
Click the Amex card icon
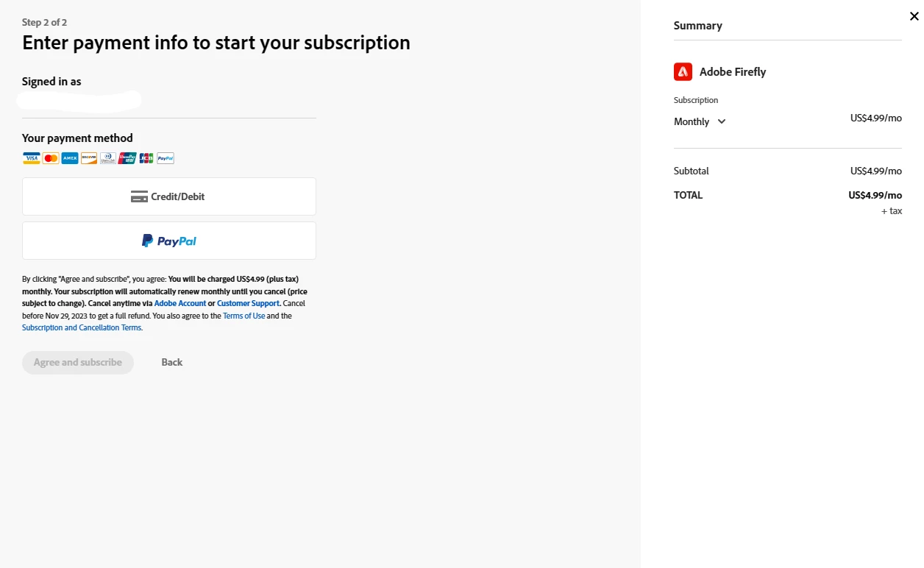[x=69, y=158]
